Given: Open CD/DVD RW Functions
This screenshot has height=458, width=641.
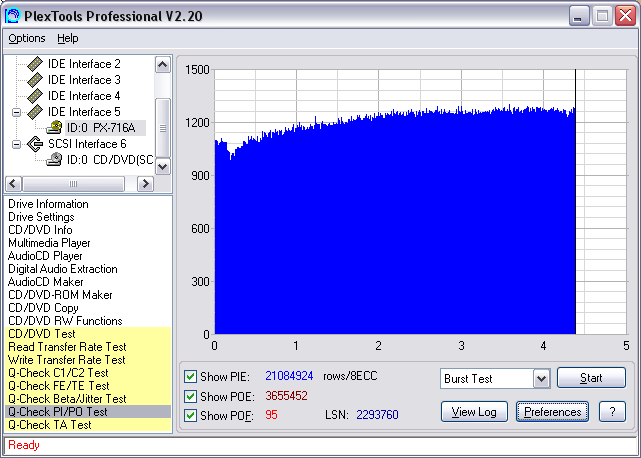Looking at the screenshot, I should [65, 321].
